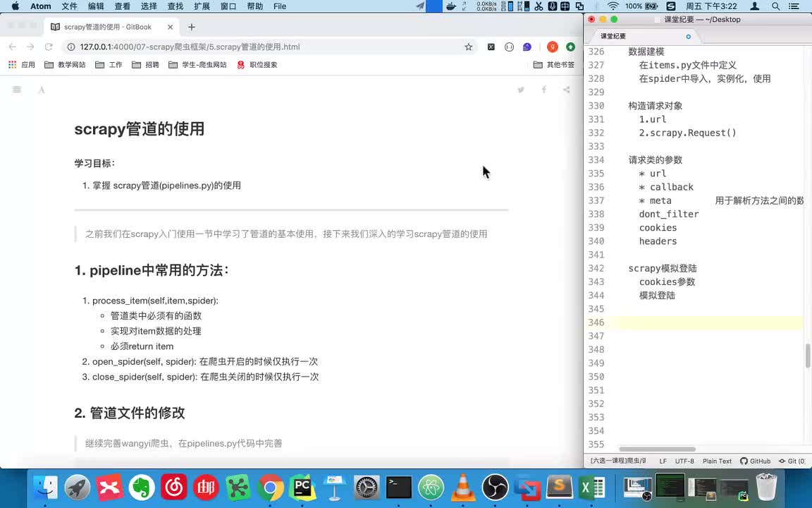Open PyCharm from the Dock
Screen dimensions: 812x508
pos(302,488)
